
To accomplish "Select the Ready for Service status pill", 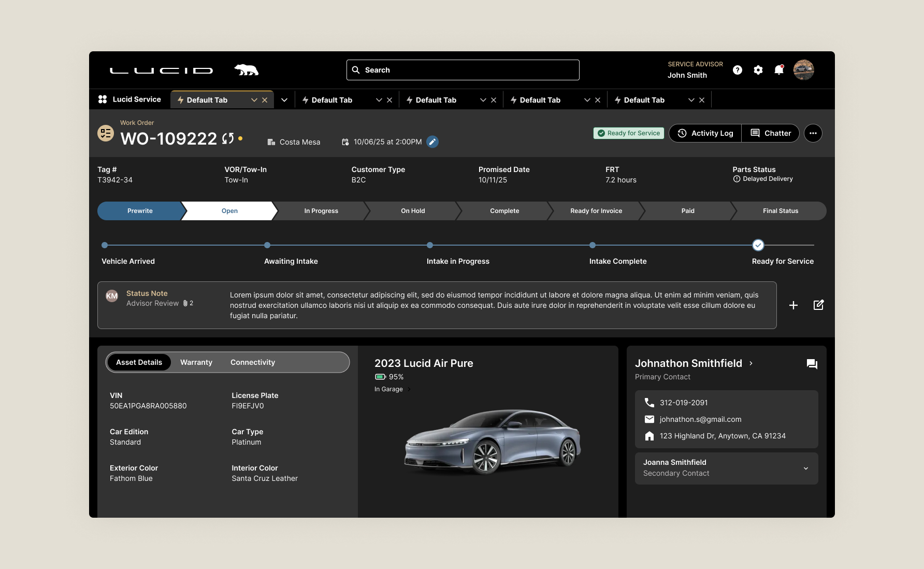I will (x=628, y=133).
